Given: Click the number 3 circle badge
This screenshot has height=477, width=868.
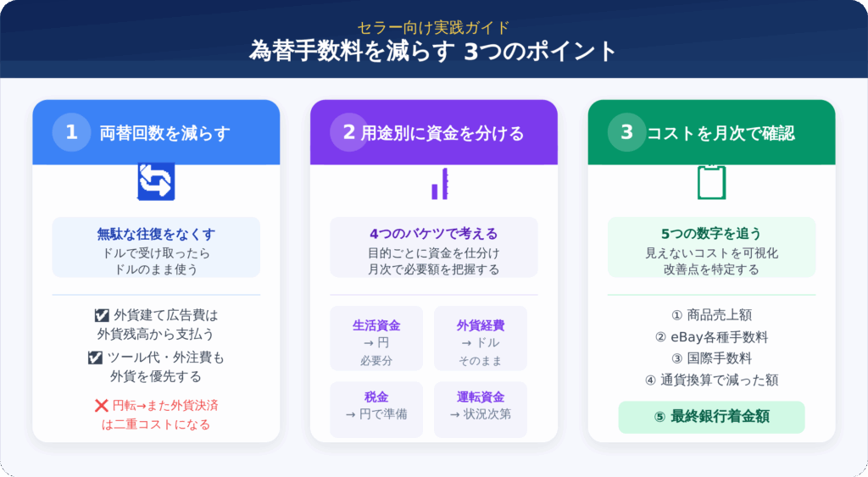Looking at the screenshot, I should point(626,132).
